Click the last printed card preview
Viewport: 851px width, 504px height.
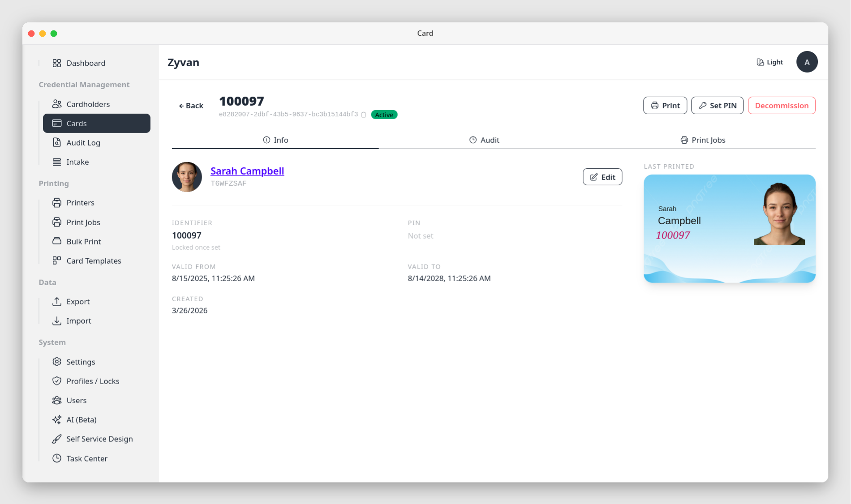tap(730, 229)
